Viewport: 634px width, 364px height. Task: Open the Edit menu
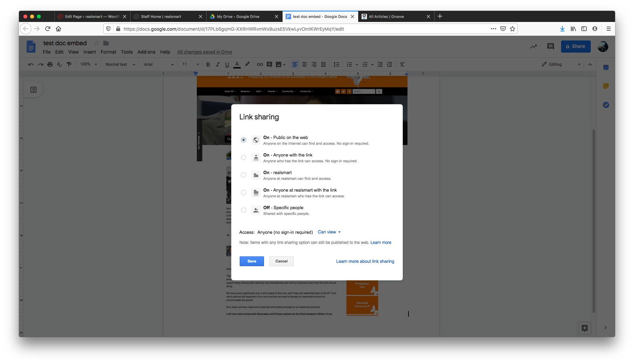(x=59, y=52)
